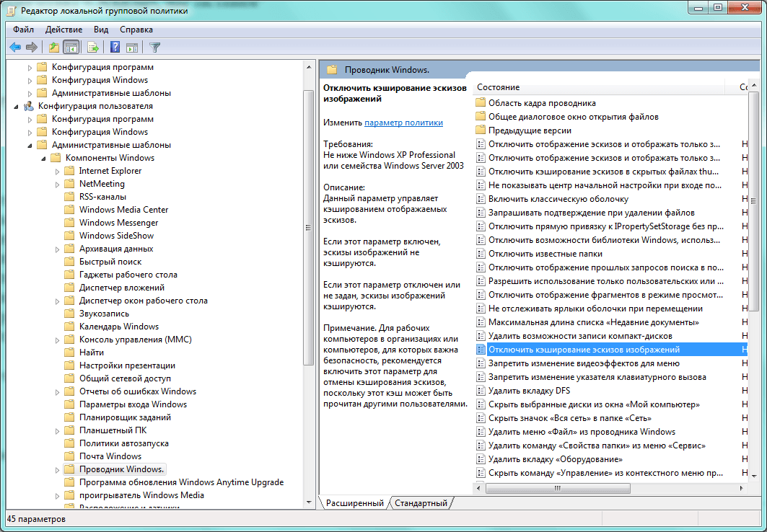Click the Export list toolbar icon
The width and height of the screenshot is (767, 532).
[93, 48]
